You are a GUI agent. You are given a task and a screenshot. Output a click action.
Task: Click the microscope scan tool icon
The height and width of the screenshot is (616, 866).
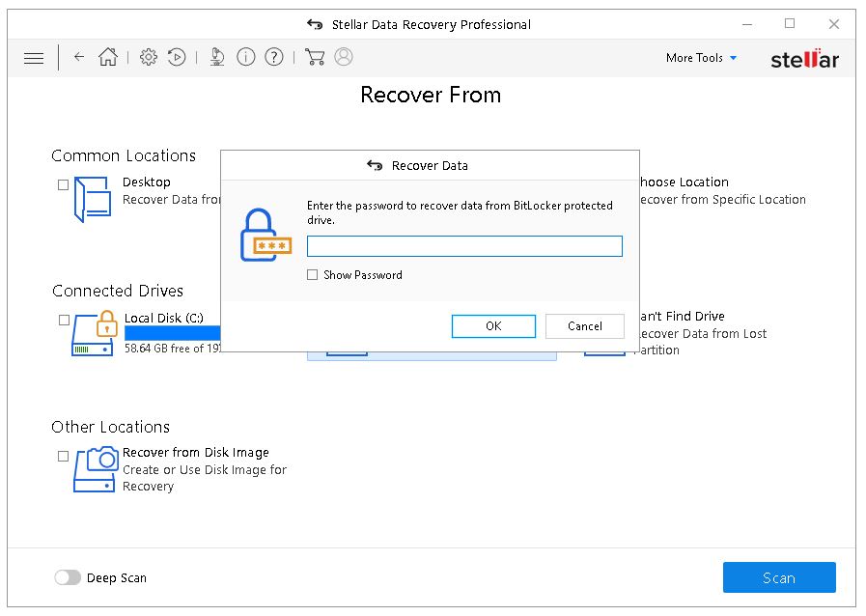[217, 56]
